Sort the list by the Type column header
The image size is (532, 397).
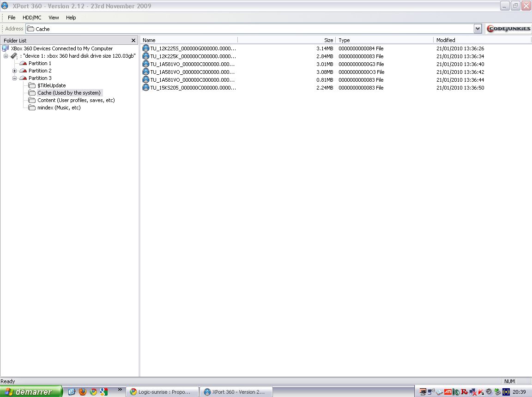tap(384, 40)
